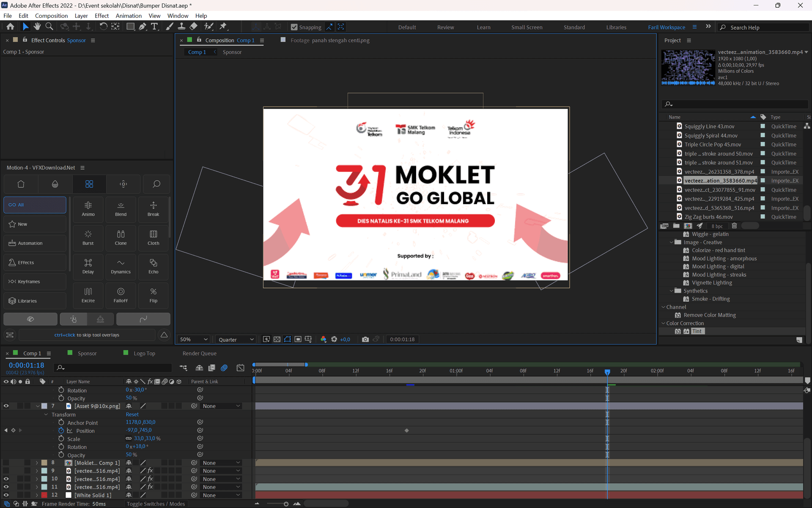Hide layer 7 Asset 9@10x.png
This screenshot has width=812, height=508.
tap(6, 406)
